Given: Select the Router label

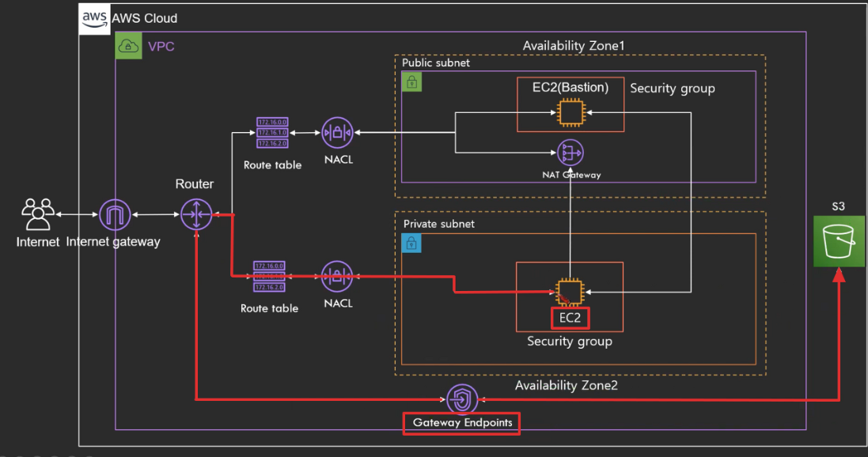Looking at the screenshot, I should click(x=195, y=183).
